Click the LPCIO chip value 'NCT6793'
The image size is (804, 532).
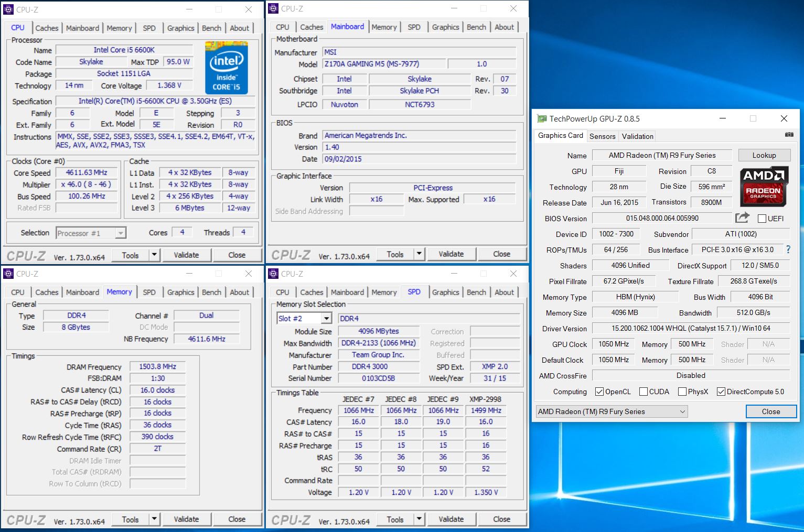[420, 104]
